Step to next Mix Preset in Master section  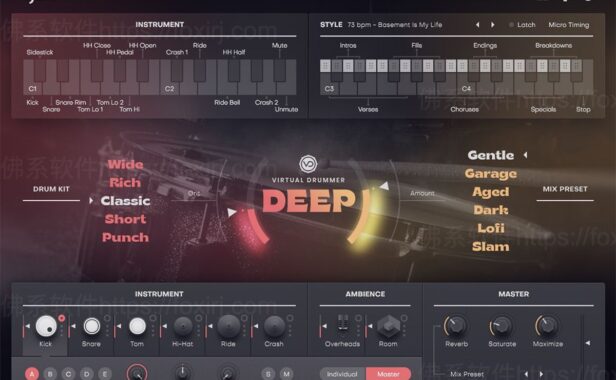click(541, 374)
